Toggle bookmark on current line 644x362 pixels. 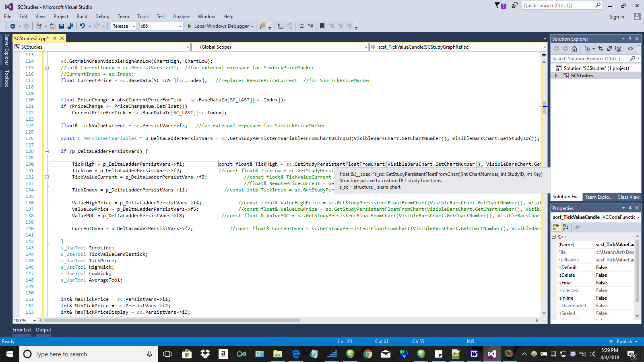(x=322, y=26)
